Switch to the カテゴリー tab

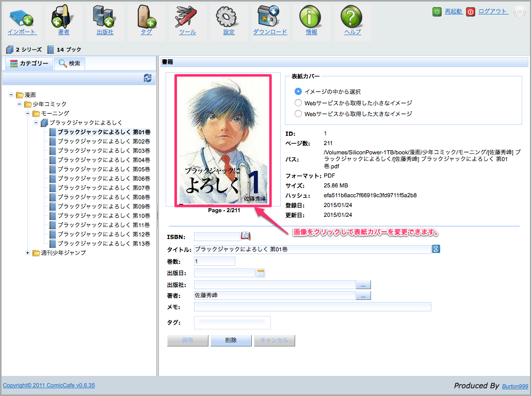pos(29,63)
